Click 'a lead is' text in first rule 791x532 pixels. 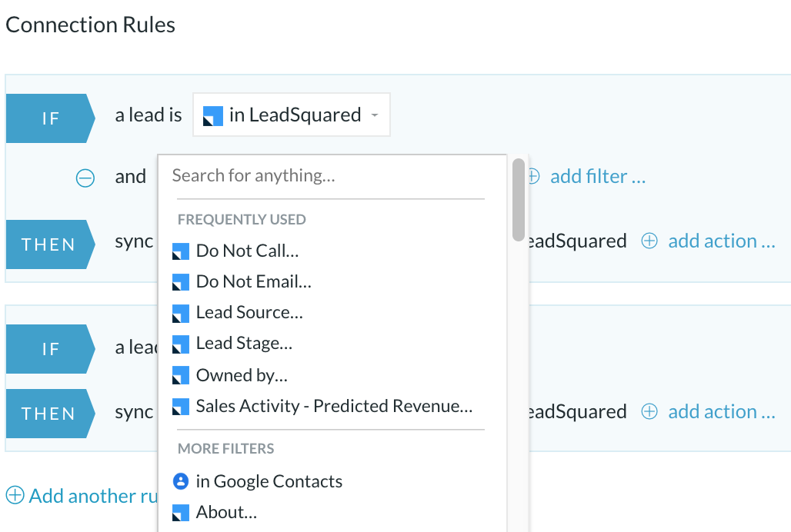click(149, 115)
